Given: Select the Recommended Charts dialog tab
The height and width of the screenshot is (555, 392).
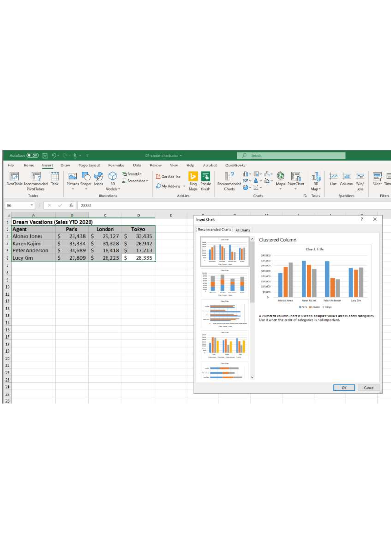Looking at the screenshot, I should (214, 230).
